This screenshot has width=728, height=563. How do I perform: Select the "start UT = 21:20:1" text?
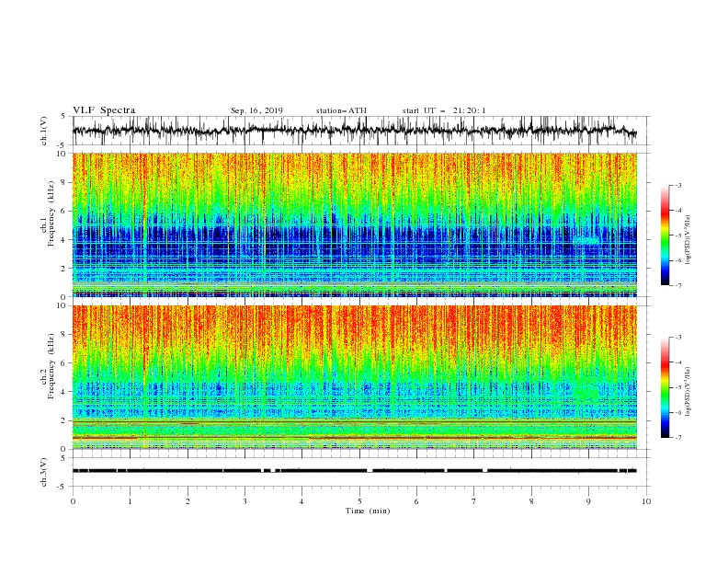[x=444, y=110]
